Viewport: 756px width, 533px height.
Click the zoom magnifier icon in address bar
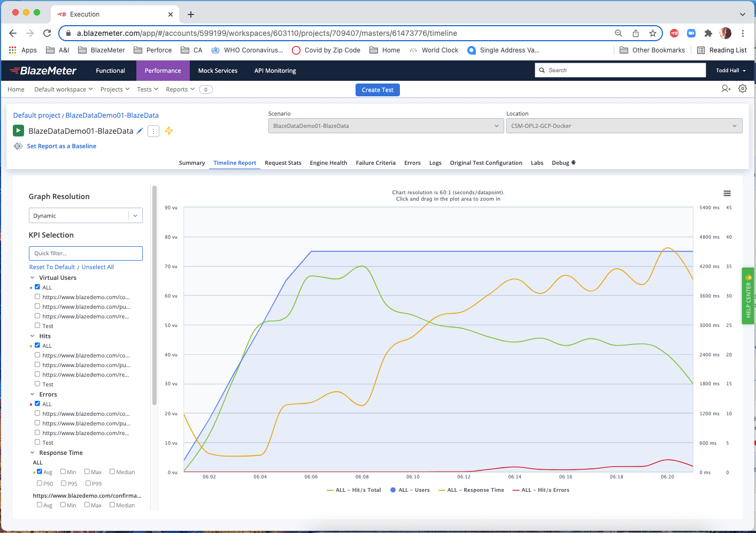[x=619, y=33]
